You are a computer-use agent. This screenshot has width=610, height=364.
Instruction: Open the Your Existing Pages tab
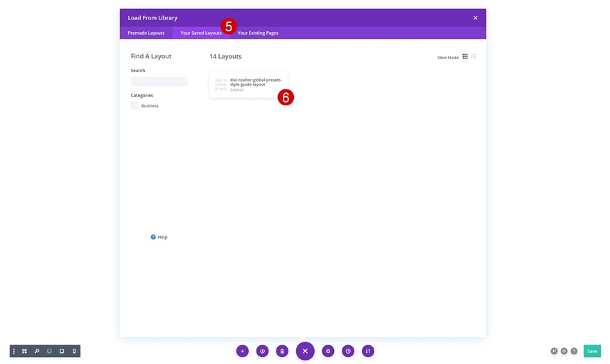258,33
